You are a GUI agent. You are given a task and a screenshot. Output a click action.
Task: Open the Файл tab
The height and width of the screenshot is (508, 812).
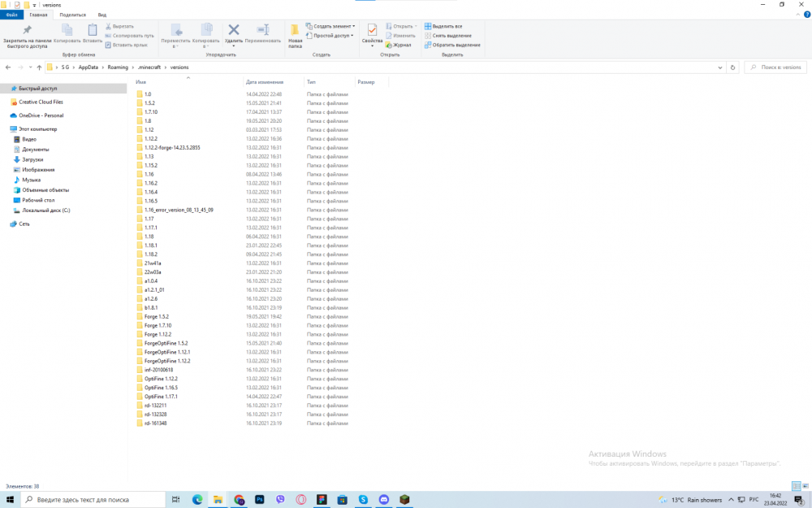click(x=12, y=15)
